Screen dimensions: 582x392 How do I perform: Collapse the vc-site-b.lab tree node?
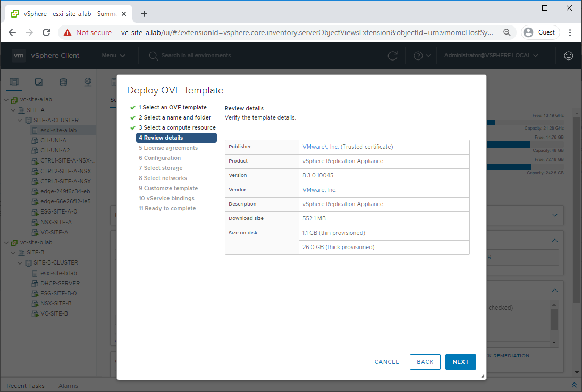(x=6, y=243)
